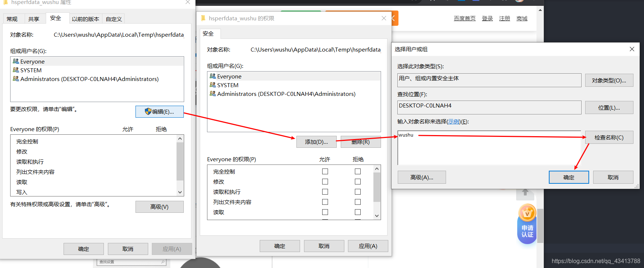The height and width of the screenshot is (268, 644).
Task: Select Administrators row in properties user list
Action: (97, 79)
